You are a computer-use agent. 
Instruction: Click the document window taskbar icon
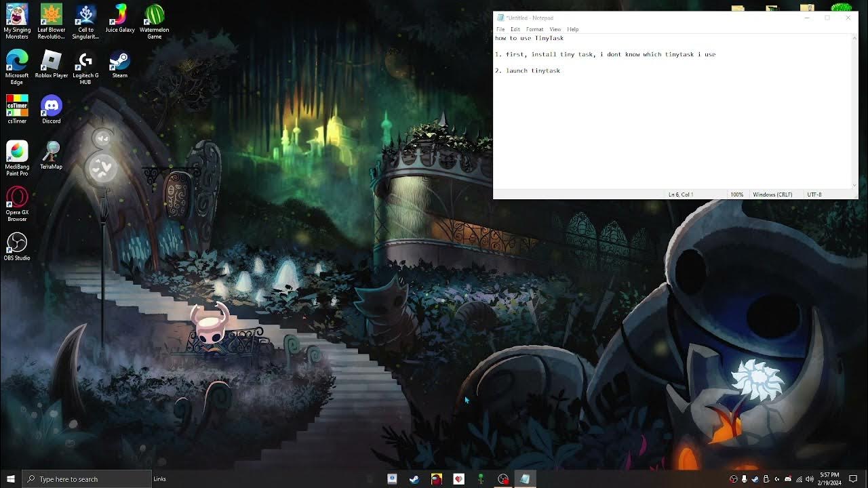392,479
